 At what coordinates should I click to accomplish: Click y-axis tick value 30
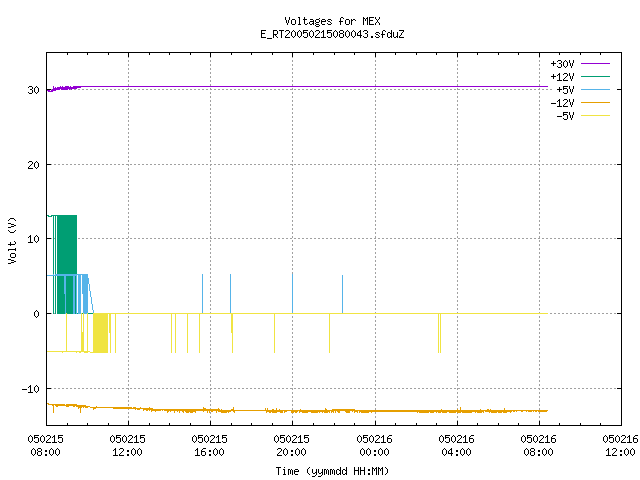click(x=33, y=90)
